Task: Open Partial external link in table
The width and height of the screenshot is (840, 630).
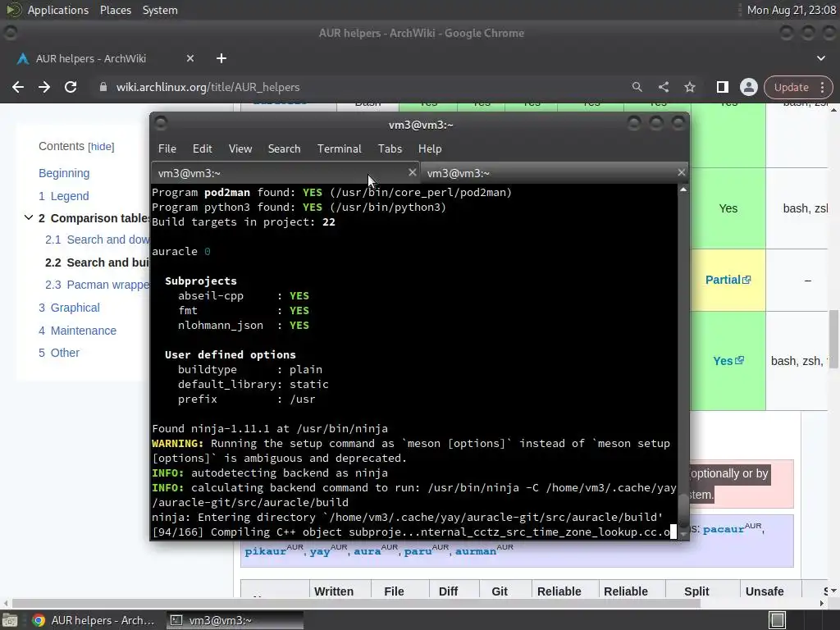Action: tap(728, 280)
